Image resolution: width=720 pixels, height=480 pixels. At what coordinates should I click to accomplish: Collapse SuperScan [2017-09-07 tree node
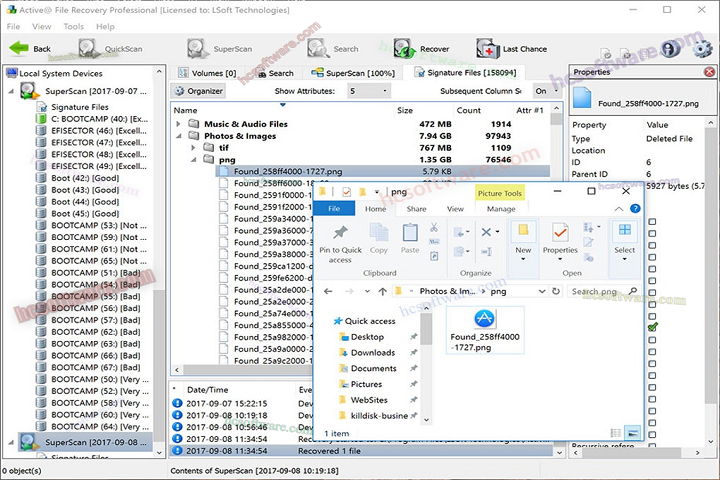coord(11,91)
